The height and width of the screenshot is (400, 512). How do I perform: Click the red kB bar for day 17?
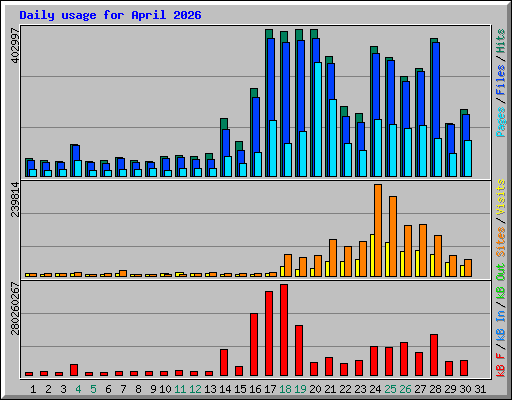[x=269, y=334]
